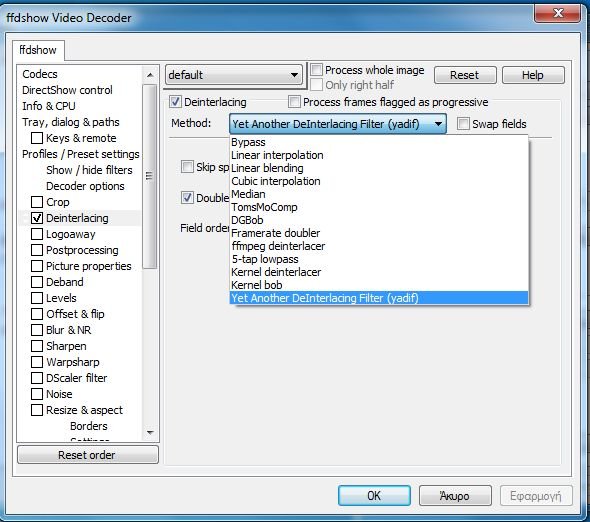Select the Borders sub-item
Screen dimensions: 590x522
point(89,426)
